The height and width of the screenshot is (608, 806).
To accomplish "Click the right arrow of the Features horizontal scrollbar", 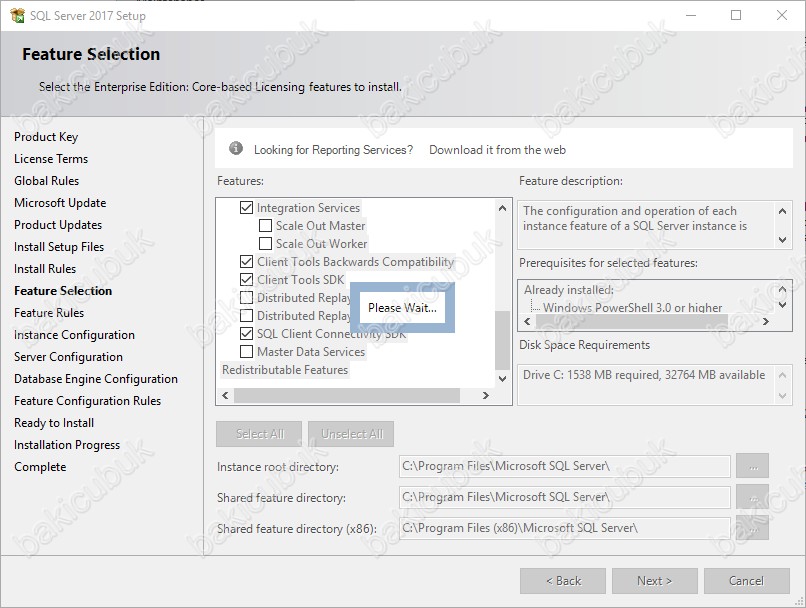I will click(485, 395).
